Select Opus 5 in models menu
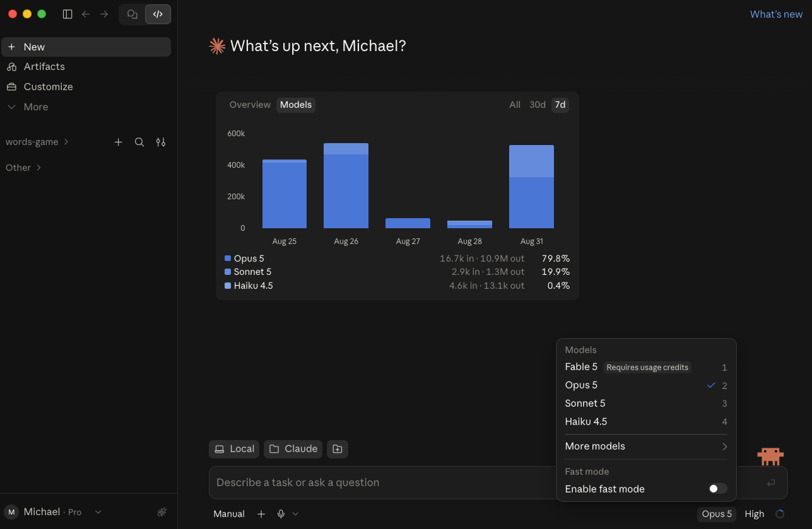 646,385
